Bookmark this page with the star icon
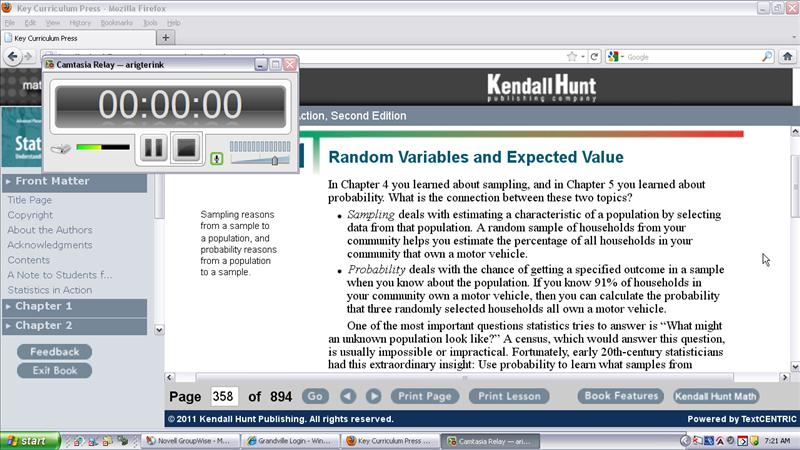The width and height of the screenshot is (800, 450). [x=572, y=57]
